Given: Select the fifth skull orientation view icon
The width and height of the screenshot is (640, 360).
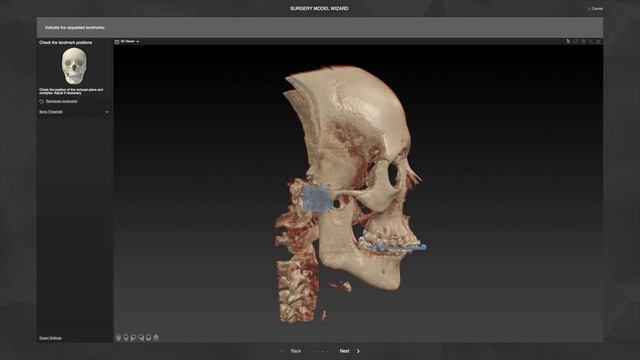Looking at the screenshot, I should pos(149,338).
